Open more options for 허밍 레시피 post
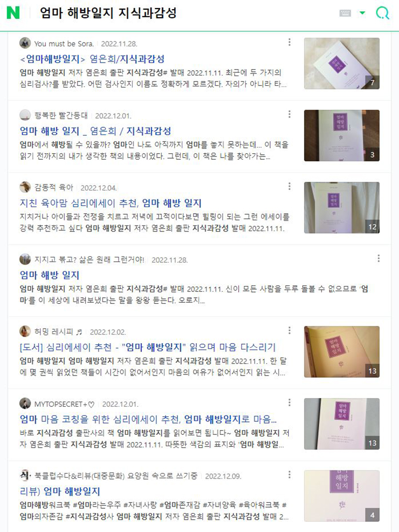 click(289, 330)
